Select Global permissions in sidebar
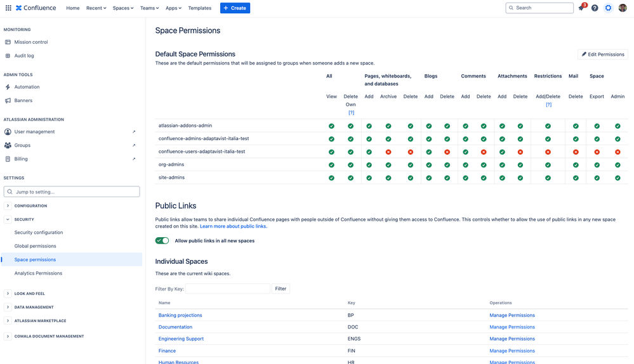Viewport: 634px width, 364px height. coord(35,246)
